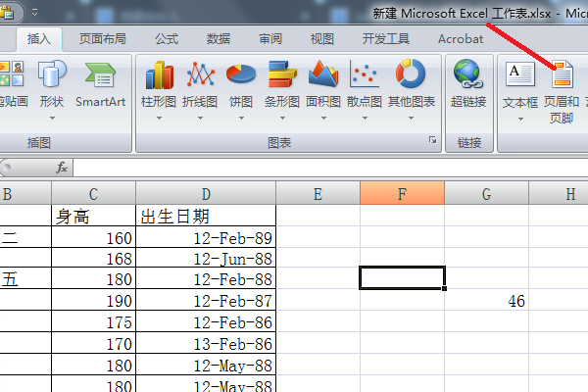
Task: Insert an area chart (面积图)
Action: point(323,86)
